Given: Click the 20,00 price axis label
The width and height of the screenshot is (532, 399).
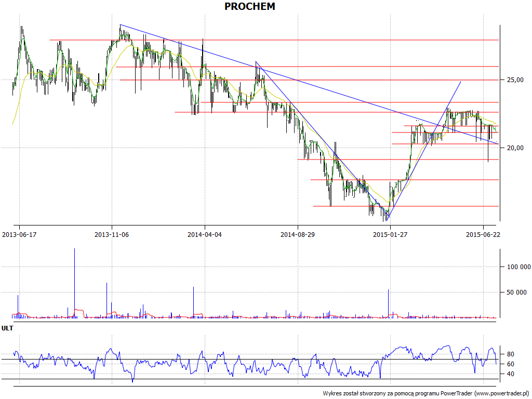Looking at the screenshot, I should [515, 148].
